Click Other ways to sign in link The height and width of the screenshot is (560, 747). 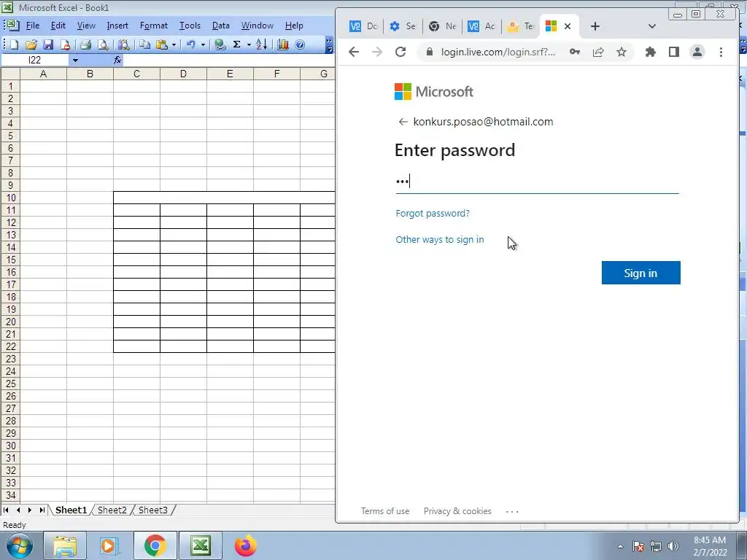coord(440,239)
